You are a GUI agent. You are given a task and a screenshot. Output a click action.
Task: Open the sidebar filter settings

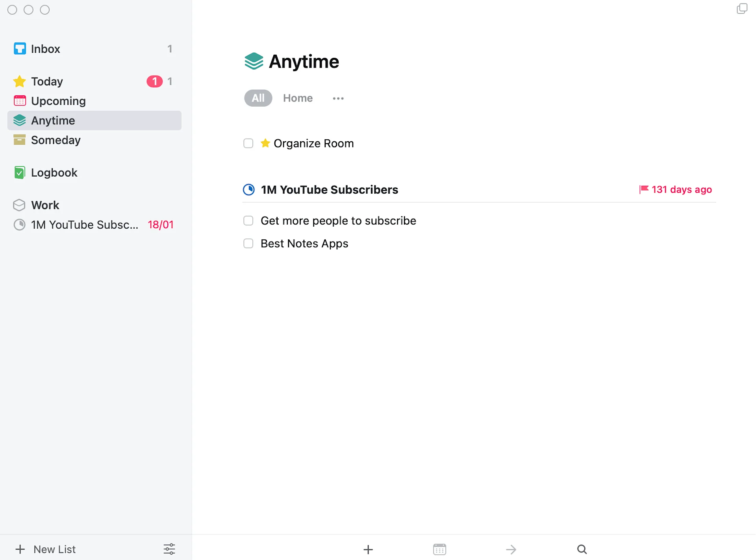pos(169,549)
